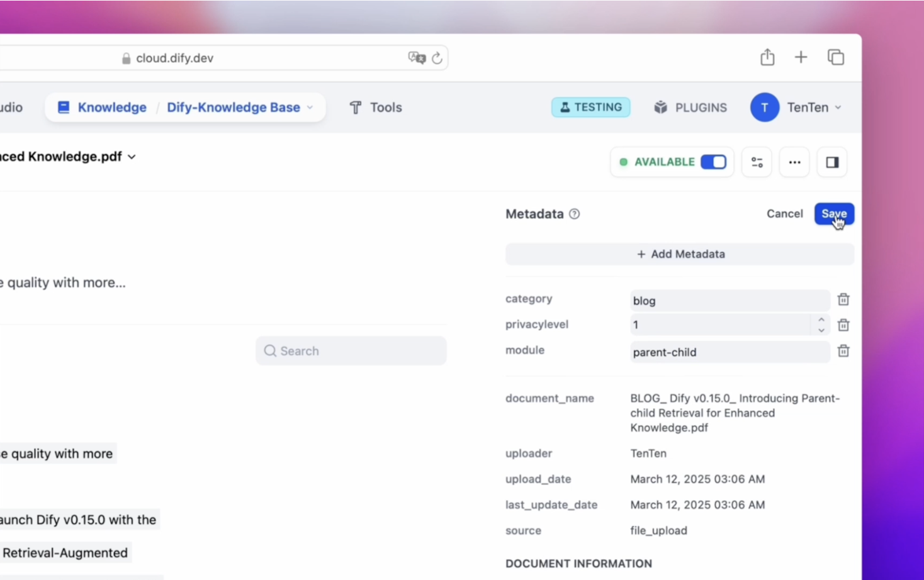The height and width of the screenshot is (580, 924).
Task: Click the Metadata help question-mark icon
Action: point(574,214)
